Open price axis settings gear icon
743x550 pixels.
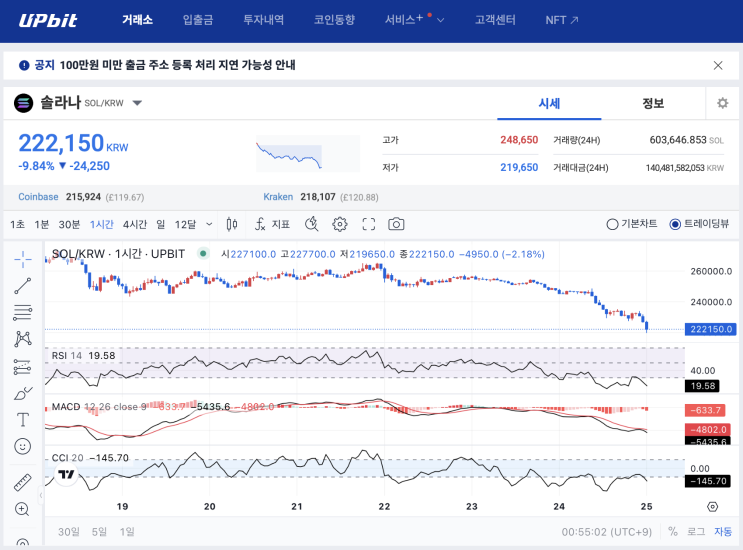coord(712,507)
